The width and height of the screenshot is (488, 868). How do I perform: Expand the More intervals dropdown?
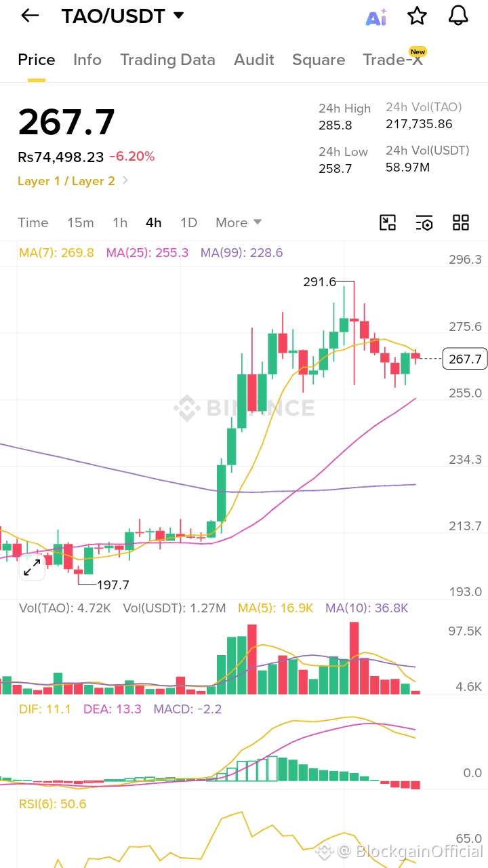pos(239,222)
